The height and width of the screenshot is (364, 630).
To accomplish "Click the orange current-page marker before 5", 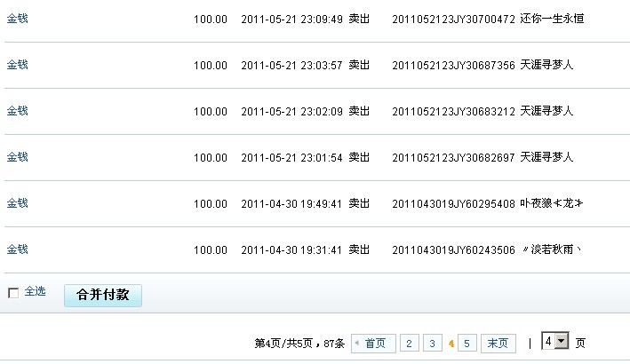I will click(x=451, y=344).
